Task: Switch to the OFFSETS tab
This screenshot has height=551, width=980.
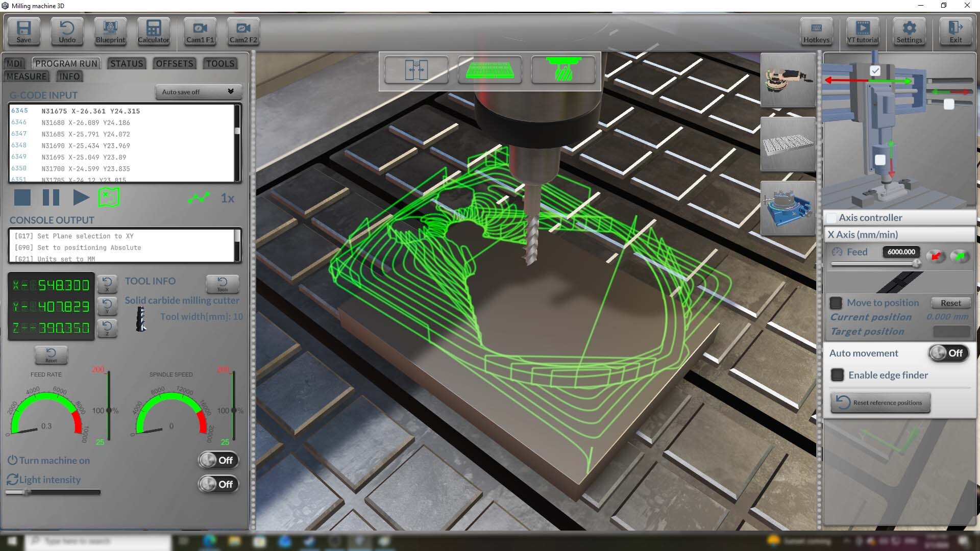Action: (x=174, y=63)
